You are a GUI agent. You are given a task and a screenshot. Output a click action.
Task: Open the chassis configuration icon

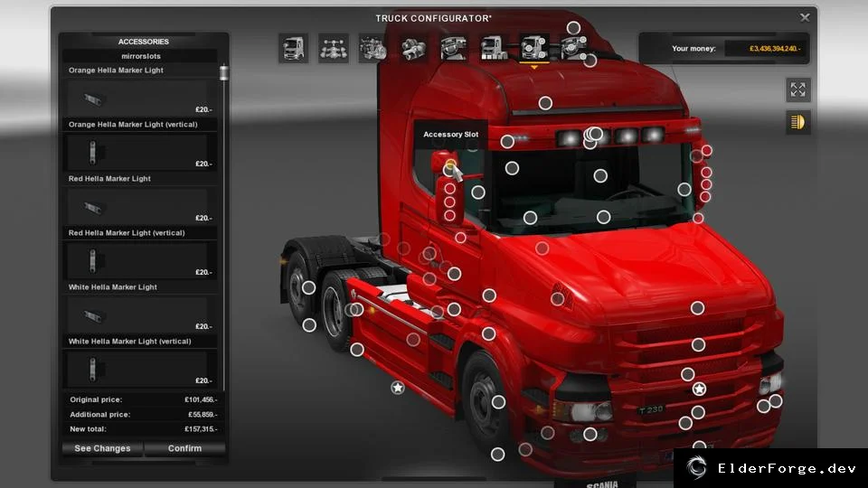tap(334, 48)
